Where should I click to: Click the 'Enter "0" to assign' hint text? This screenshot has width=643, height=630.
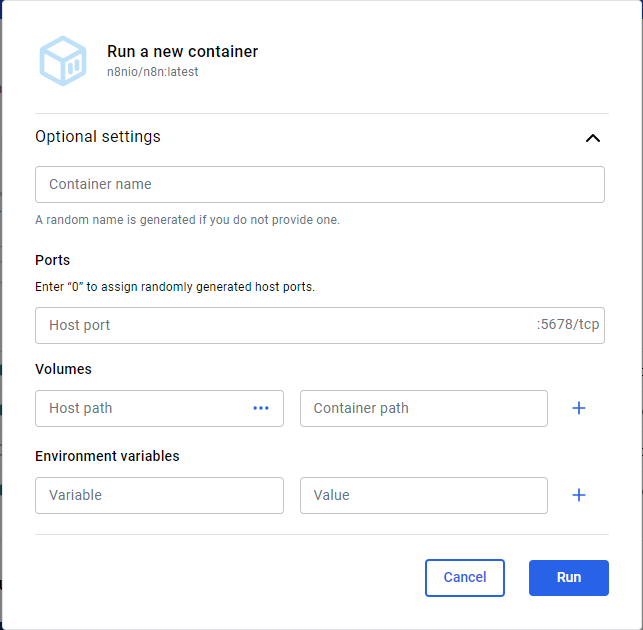click(175, 287)
